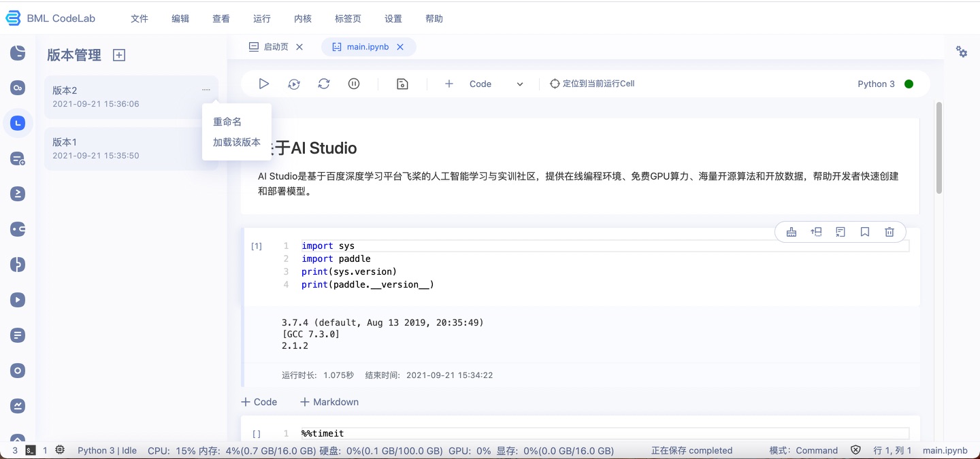Click the terminal icon in status bar
Image resolution: width=980 pixels, height=459 pixels.
coord(31,450)
